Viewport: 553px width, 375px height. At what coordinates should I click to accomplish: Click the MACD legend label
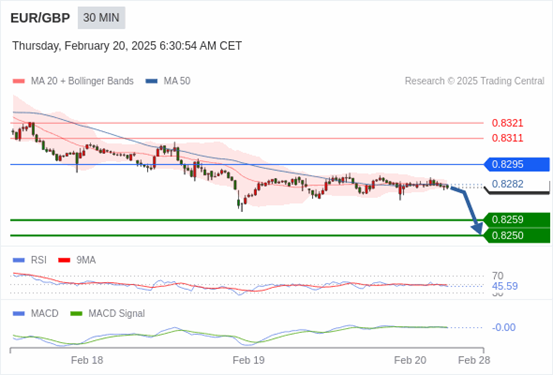click(45, 314)
